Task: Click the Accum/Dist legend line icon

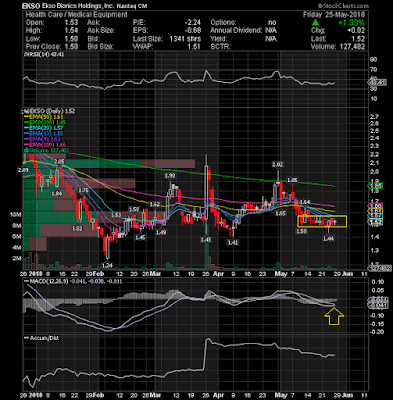Action: (27, 338)
